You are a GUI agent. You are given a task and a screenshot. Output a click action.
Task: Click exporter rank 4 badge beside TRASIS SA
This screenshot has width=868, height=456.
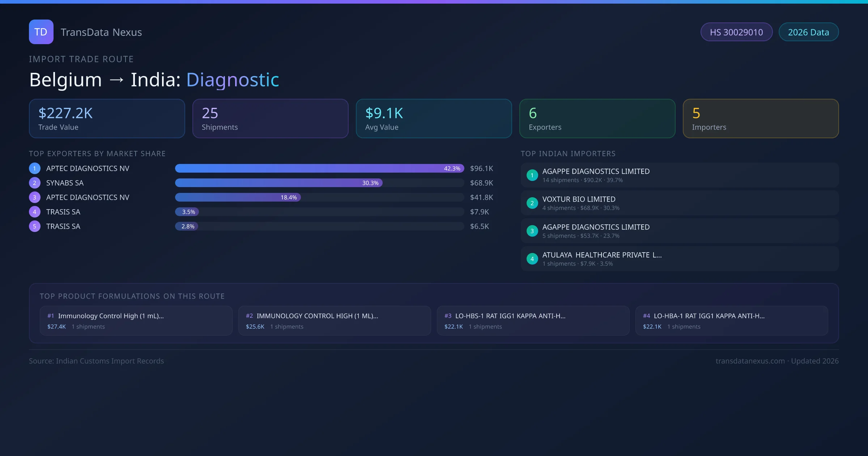[35, 212]
